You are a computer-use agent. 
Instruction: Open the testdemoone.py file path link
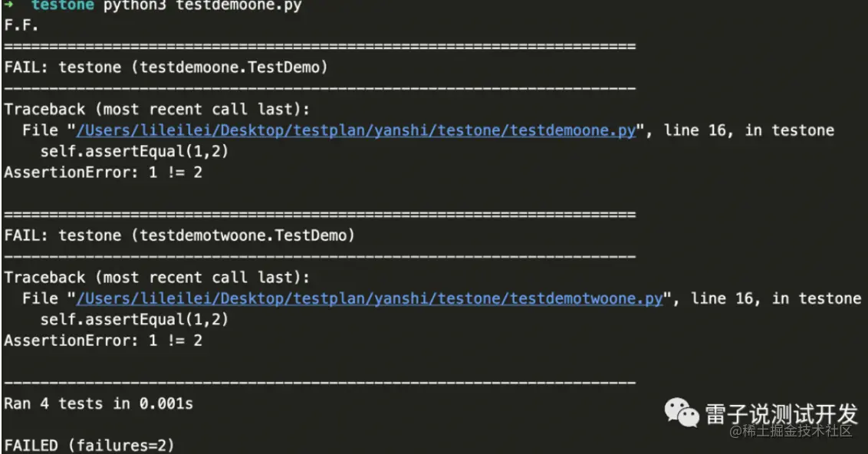tap(356, 130)
